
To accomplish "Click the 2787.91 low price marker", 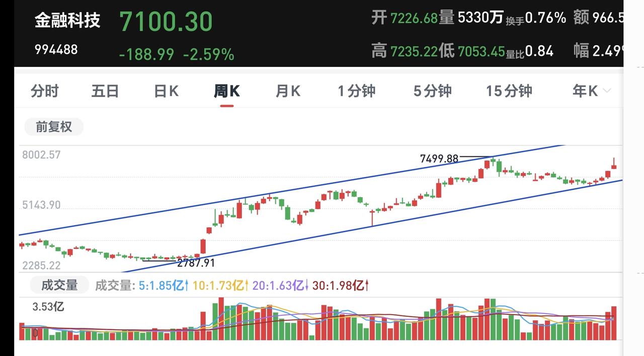I will [x=196, y=262].
